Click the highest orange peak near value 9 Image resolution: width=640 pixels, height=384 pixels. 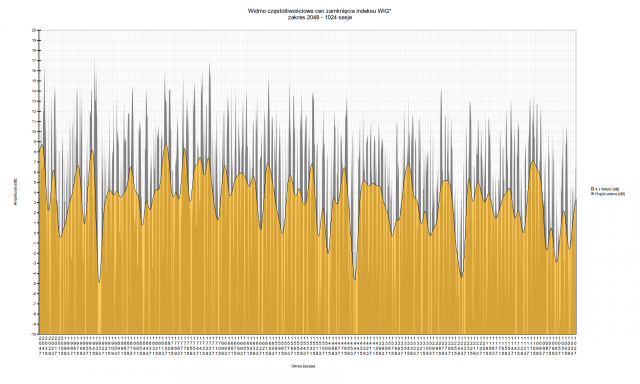coord(166,144)
